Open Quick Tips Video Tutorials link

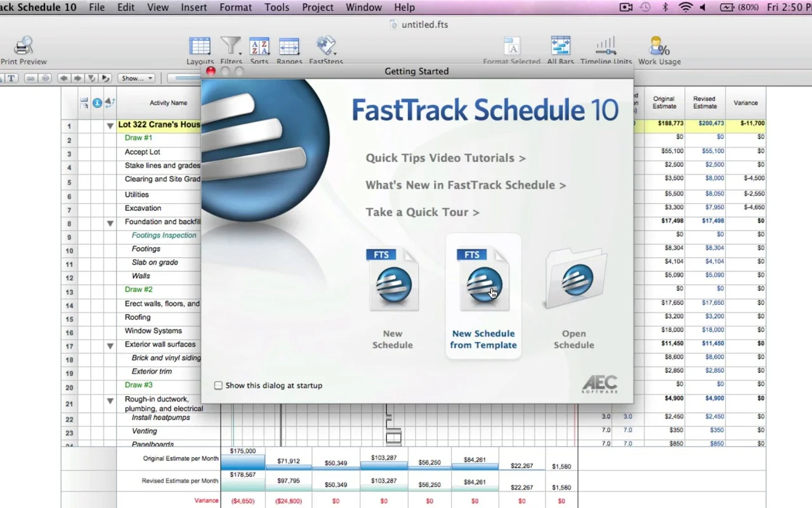pos(445,158)
